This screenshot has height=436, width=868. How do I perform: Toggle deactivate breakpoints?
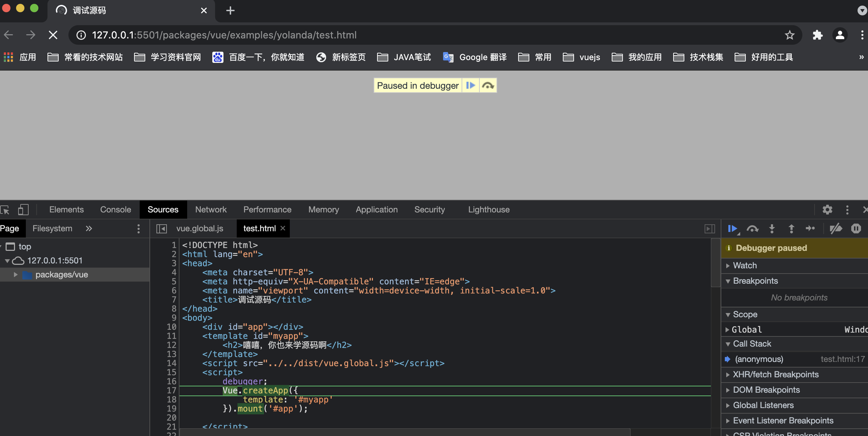[x=836, y=229]
